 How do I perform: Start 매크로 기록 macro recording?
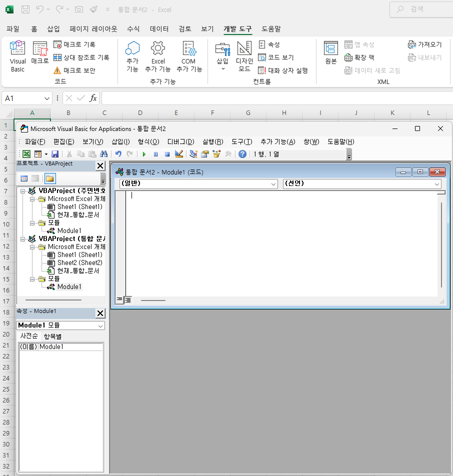74,44
